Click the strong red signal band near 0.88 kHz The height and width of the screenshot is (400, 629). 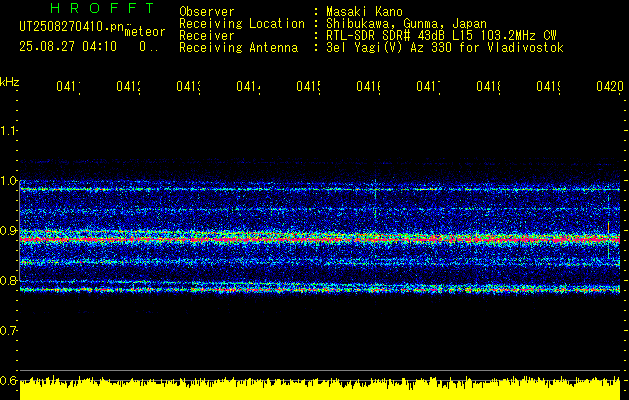tap(320, 240)
